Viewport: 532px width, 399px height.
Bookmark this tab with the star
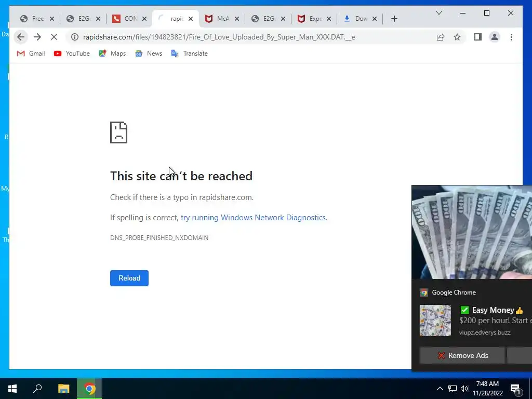[457, 37]
